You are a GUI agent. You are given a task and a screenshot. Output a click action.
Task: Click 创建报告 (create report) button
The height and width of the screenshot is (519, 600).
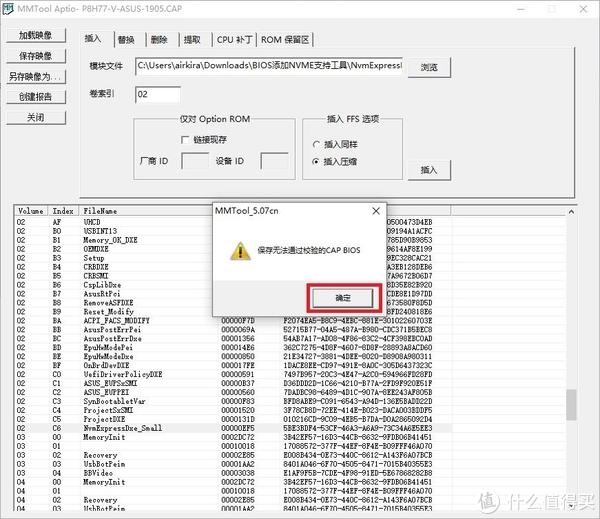[36, 97]
